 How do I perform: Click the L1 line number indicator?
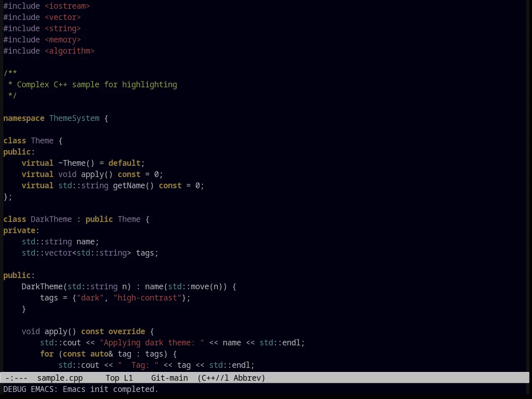click(128, 378)
